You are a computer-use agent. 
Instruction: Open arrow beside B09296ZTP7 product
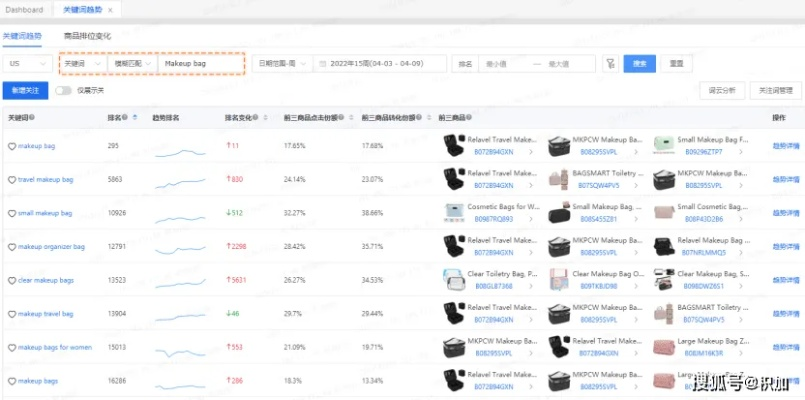[x=739, y=152]
